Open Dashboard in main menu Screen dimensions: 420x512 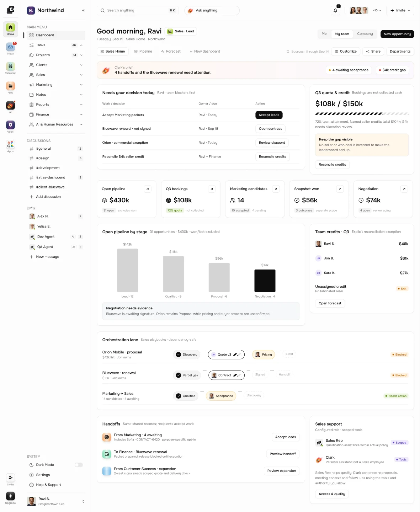56,35
